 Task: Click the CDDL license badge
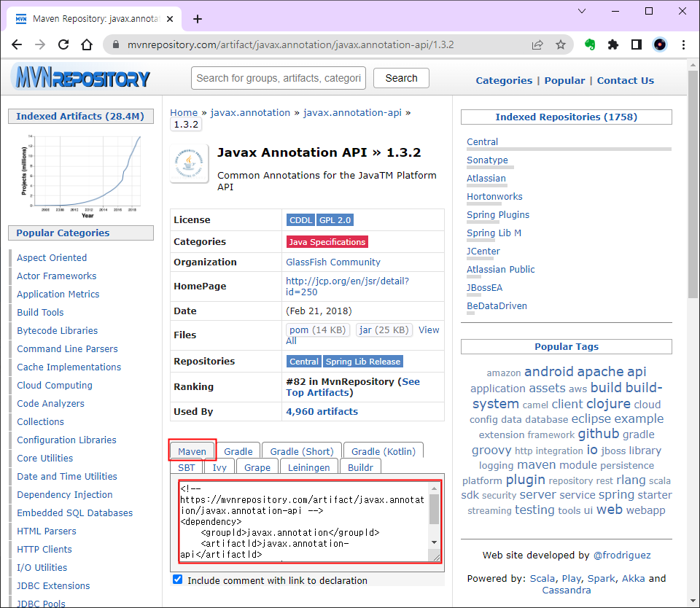[300, 220]
